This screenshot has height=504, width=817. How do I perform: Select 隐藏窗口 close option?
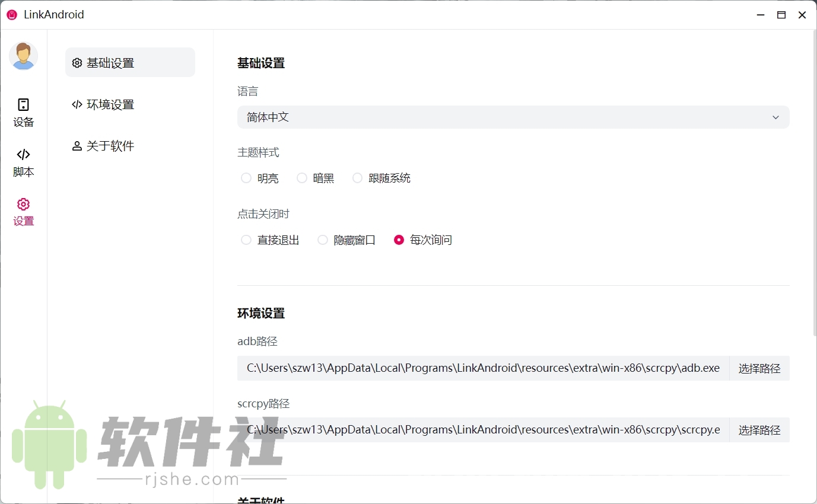point(322,240)
